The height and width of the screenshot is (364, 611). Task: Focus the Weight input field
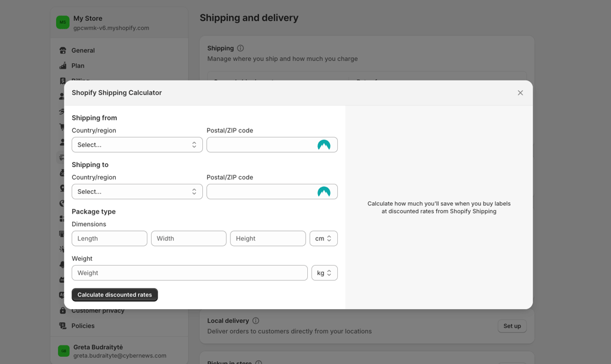[190, 273]
